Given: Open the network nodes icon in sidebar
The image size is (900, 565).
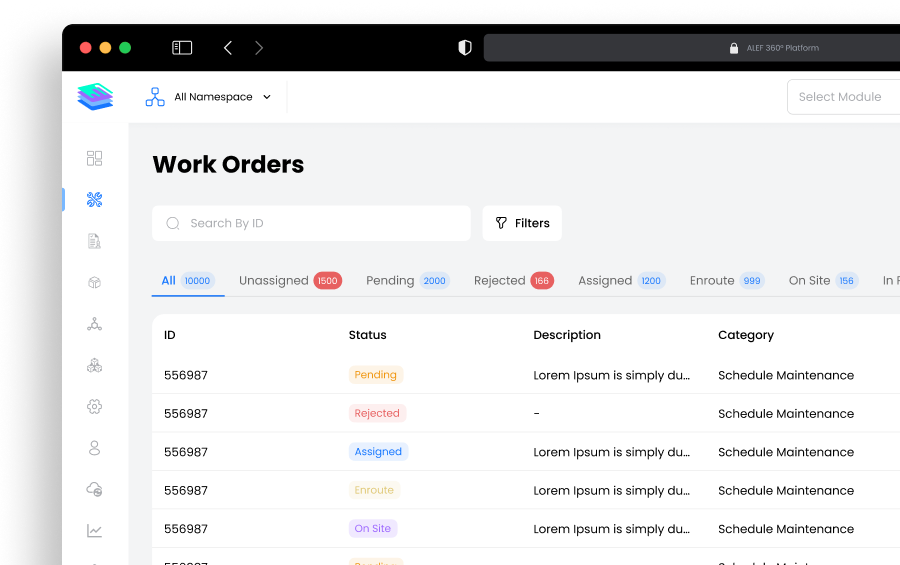Looking at the screenshot, I should pos(95,324).
